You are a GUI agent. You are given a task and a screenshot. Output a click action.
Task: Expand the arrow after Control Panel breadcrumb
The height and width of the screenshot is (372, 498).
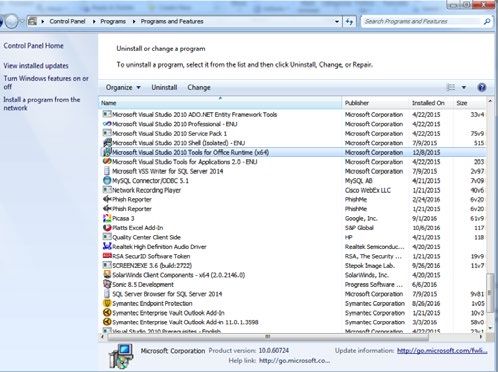pos(94,21)
